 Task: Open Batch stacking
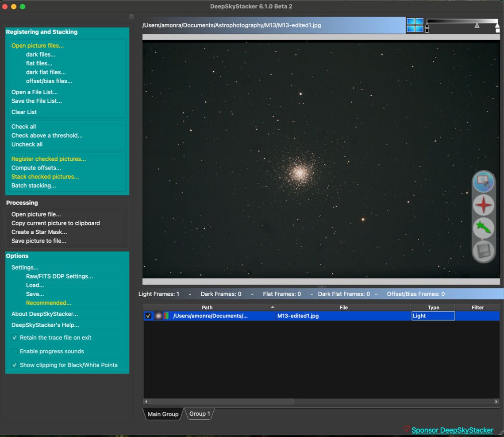point(34,186)
